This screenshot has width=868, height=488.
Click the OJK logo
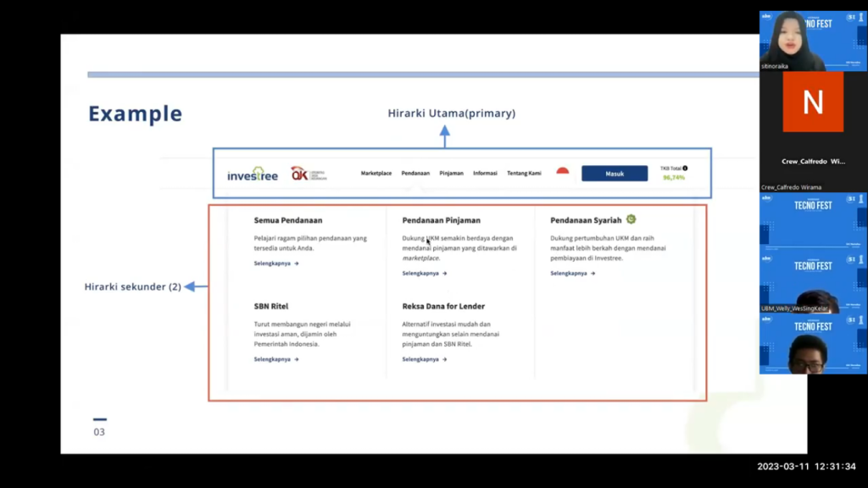[309, 174]
